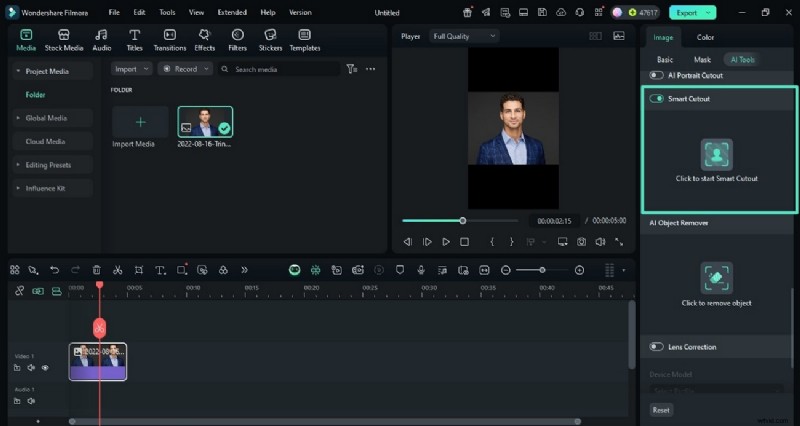Show more timeline tools chevrons

244,270
